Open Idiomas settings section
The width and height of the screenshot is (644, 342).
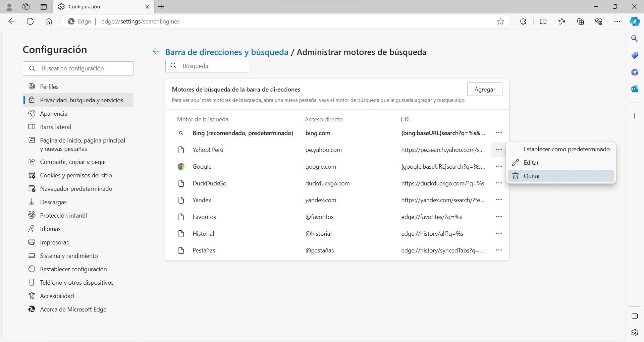[78, 229]
